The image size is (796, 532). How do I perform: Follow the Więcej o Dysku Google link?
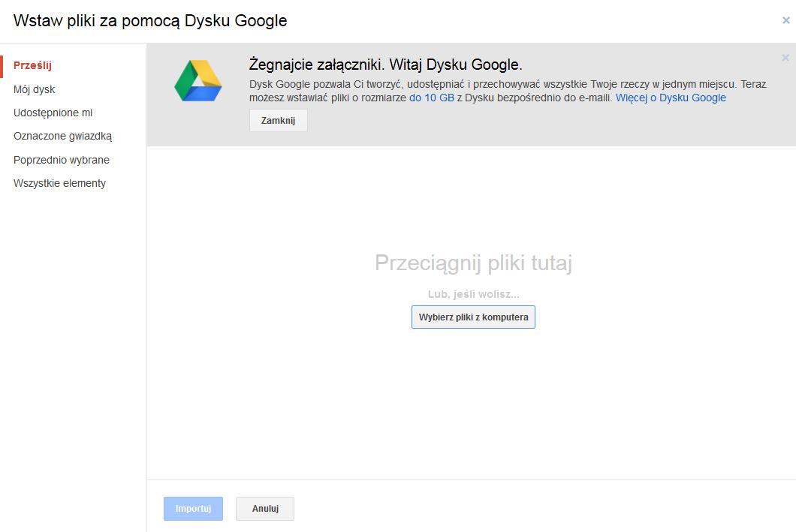671,98
